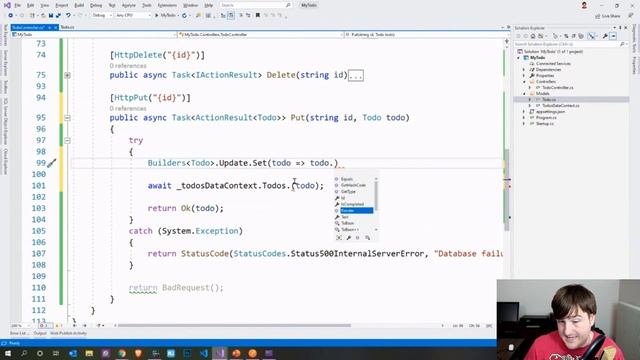Select TodoController.cs in Solution Explorer
The image size is (640, 360).
tap(558, 88)
